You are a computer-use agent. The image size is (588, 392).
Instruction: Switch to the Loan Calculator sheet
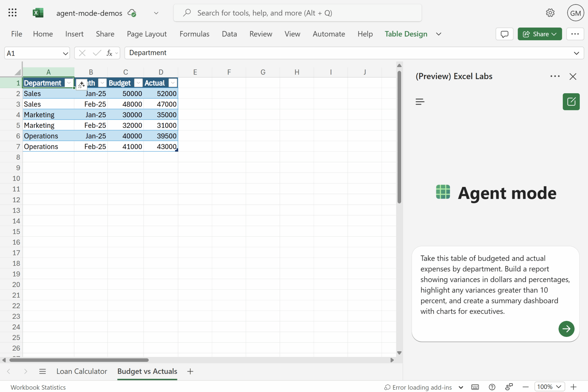(x=82, y=371)
